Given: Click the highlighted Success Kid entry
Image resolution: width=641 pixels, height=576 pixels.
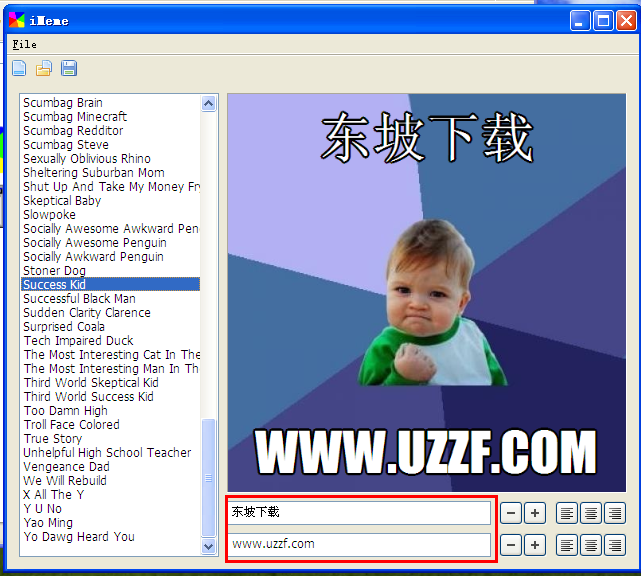Looking at the screenshot, I should pos(111,285).
